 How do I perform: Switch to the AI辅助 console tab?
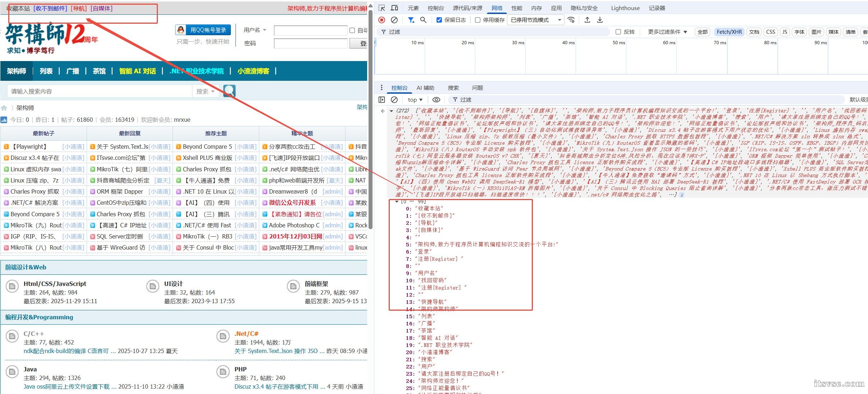(x=425, y=87)
